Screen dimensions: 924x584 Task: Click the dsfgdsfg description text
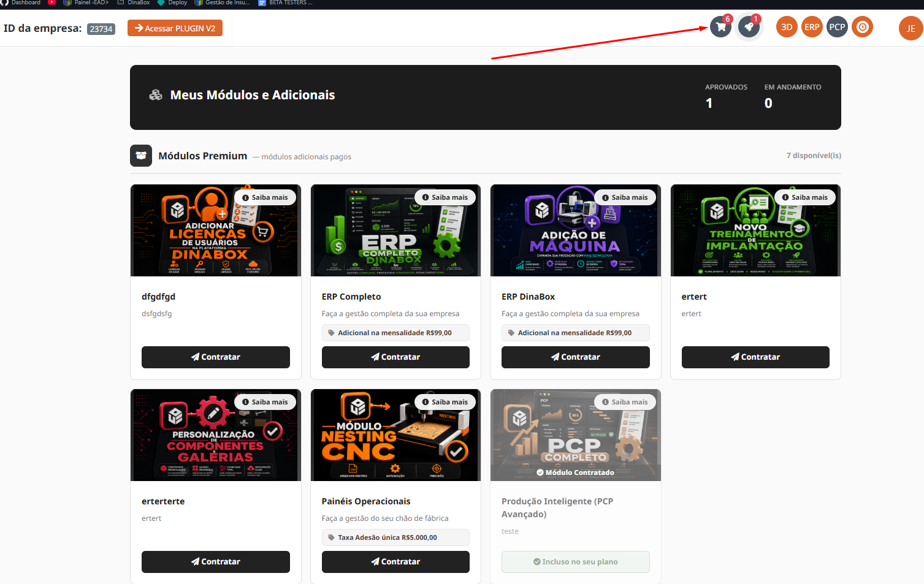[x=156, y=314]
